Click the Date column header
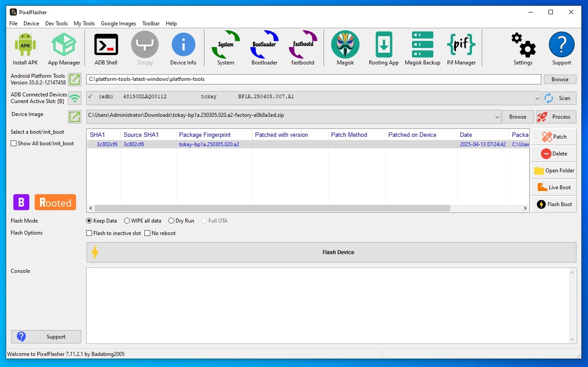This screenshot has height=367, width=588. tap(483, 135)
